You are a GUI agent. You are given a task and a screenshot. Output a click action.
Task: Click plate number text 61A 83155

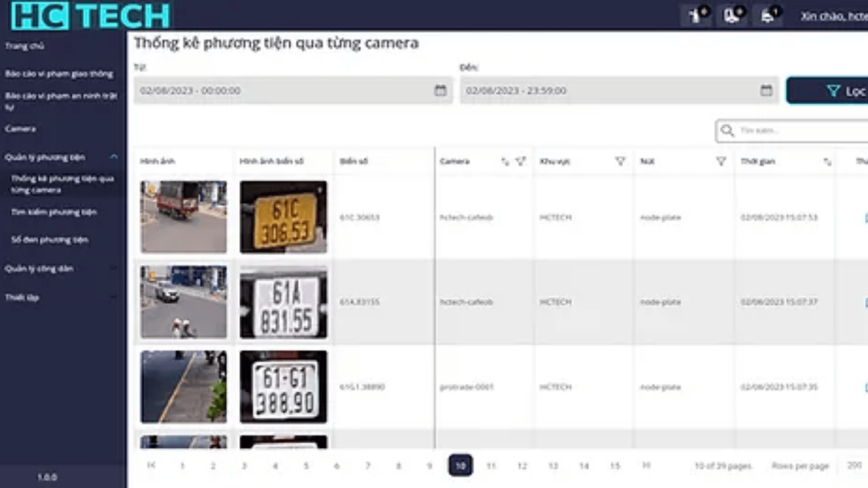pyautogui.click(x=359, y=302)
